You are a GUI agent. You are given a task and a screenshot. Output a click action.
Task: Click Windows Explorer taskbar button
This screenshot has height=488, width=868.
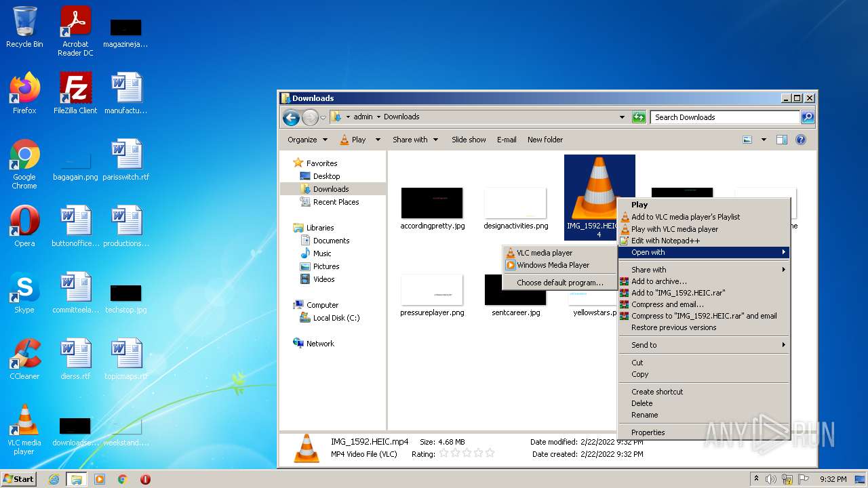click(77, 479)
